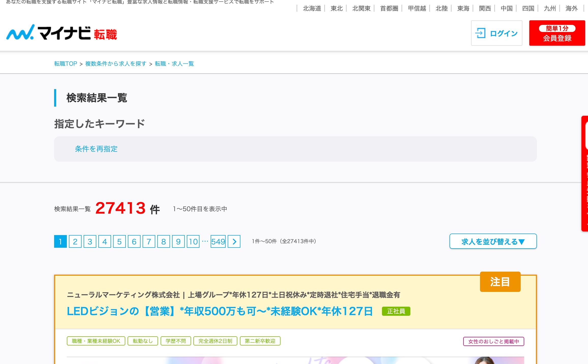Click the green 正社員 label
Viewport: 588px width, 364px height.
[x=396, y=311]
